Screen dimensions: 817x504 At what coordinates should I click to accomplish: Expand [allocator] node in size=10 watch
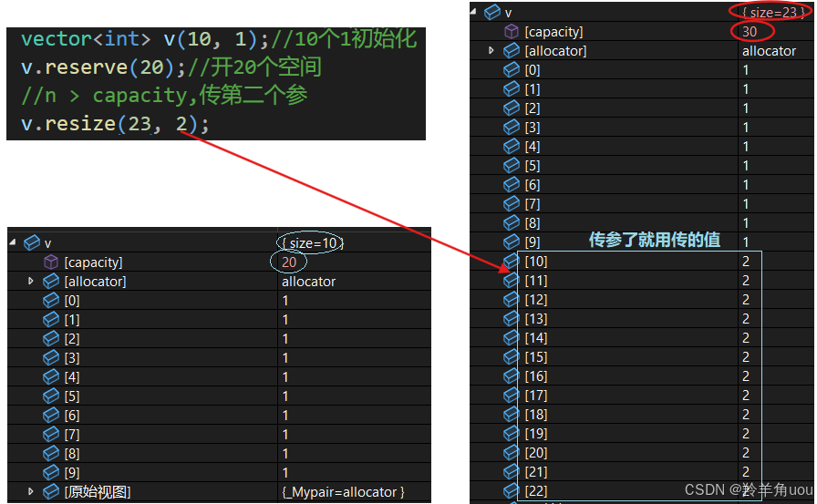point(31,281)
